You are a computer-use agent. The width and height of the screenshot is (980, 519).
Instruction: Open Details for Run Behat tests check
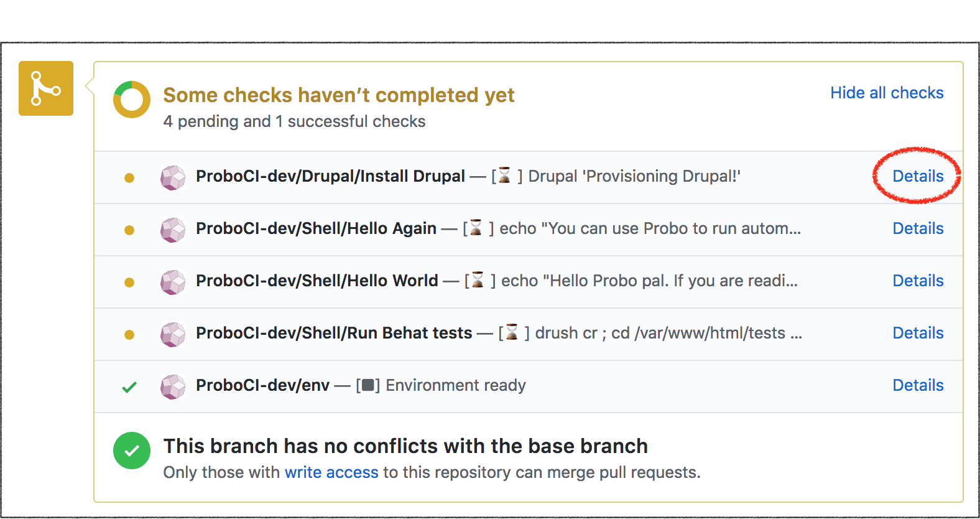[918, 334]
